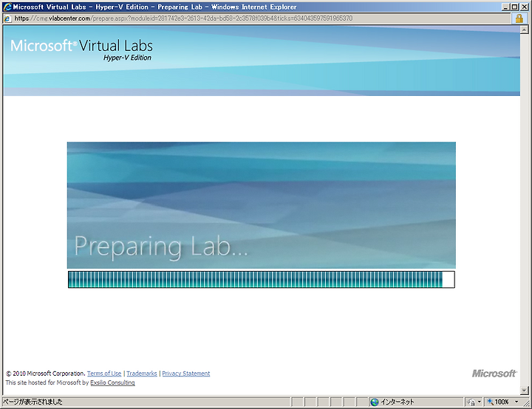
Task: Open the Privacy Statement link
Action: (186, 374)
